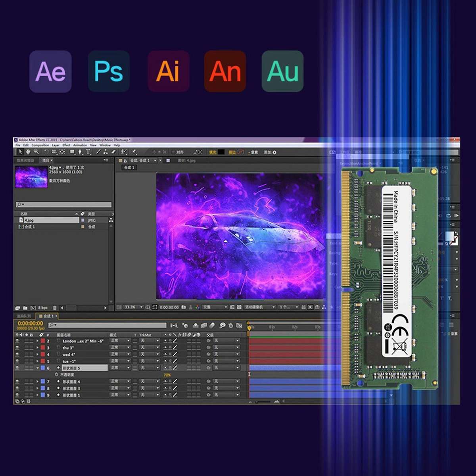The image size is (476, 476).
Task: Select 4.jpg in the project file list
Action: 29,220
